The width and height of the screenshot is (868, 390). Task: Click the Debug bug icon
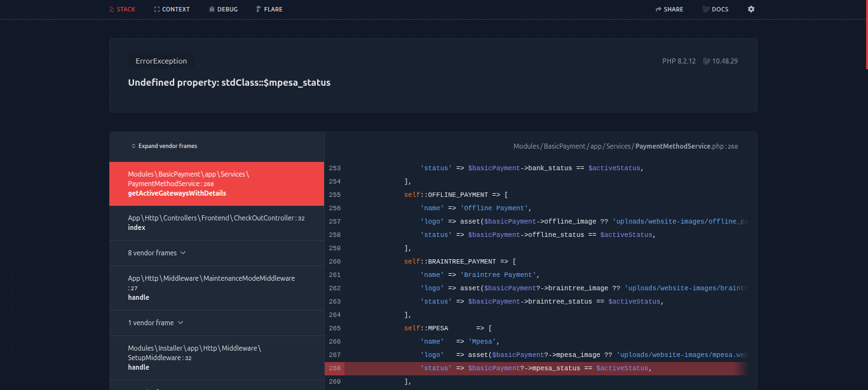click(212, 10)
